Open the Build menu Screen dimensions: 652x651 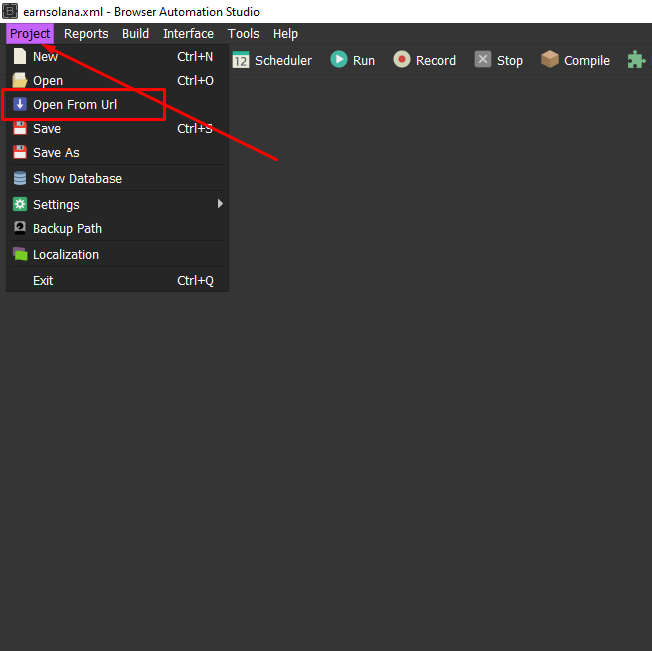click(135, 34)
